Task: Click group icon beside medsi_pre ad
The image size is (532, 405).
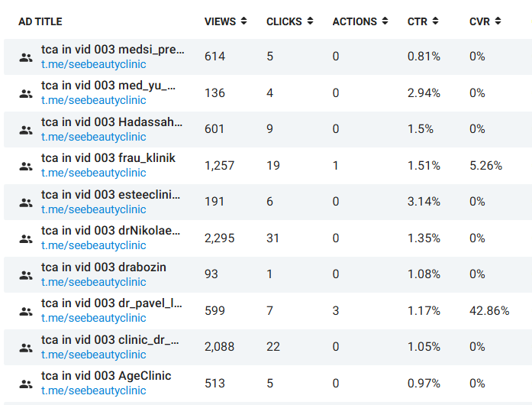Action: 26,57
